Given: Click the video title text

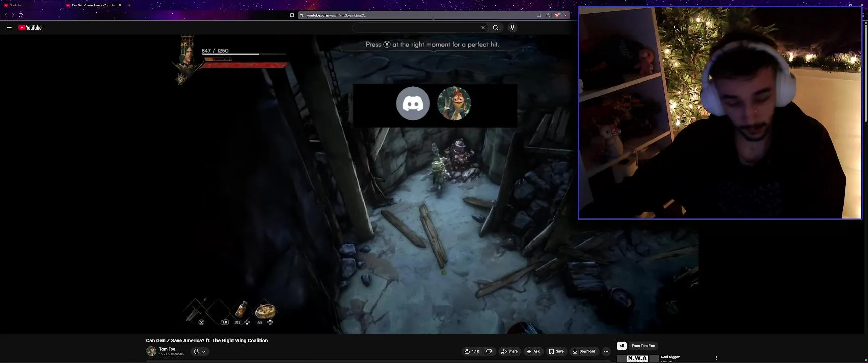Looking at the screenshot, I should tap(207, 341).
